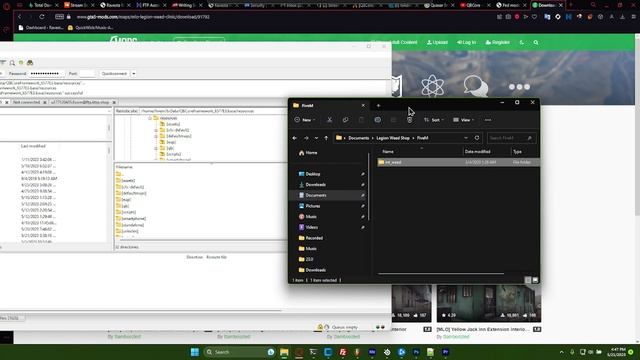
Task: Click the Port field in FileZilla
Action: pyautogui.click(x=87, y=73)
